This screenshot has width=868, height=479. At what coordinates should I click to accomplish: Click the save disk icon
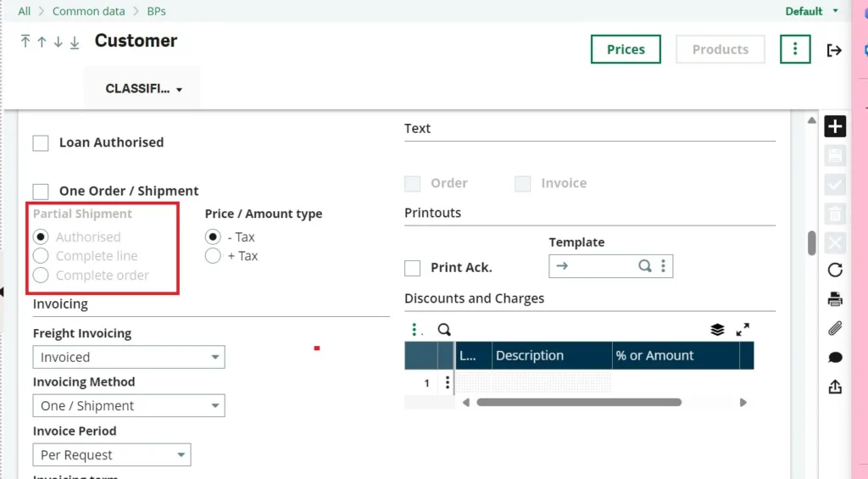pos(835,156)
